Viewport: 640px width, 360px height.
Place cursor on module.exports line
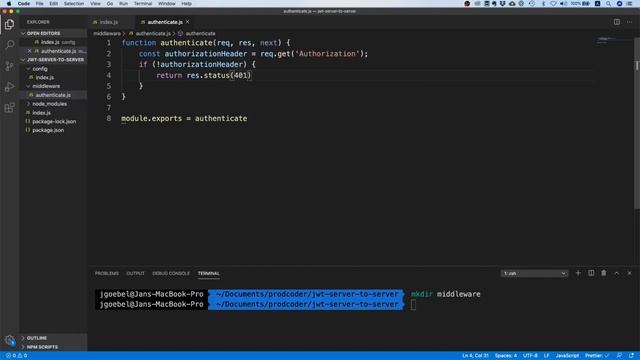[x=184, y=118]
